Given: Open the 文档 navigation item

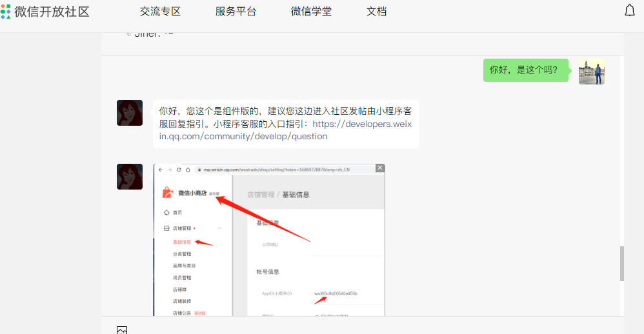Looking at the screenshot, I should (x=377, y=12).
